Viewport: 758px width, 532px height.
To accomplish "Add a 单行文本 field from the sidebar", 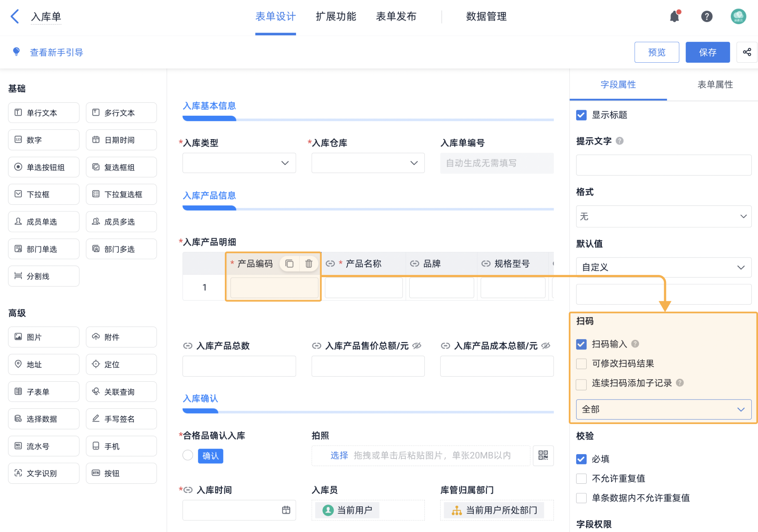I will 43,112.
